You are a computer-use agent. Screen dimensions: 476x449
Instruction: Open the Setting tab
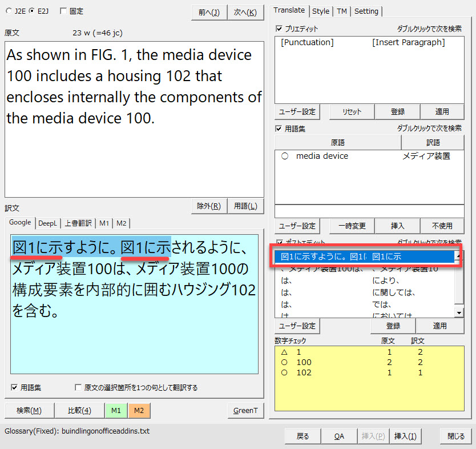366,11
